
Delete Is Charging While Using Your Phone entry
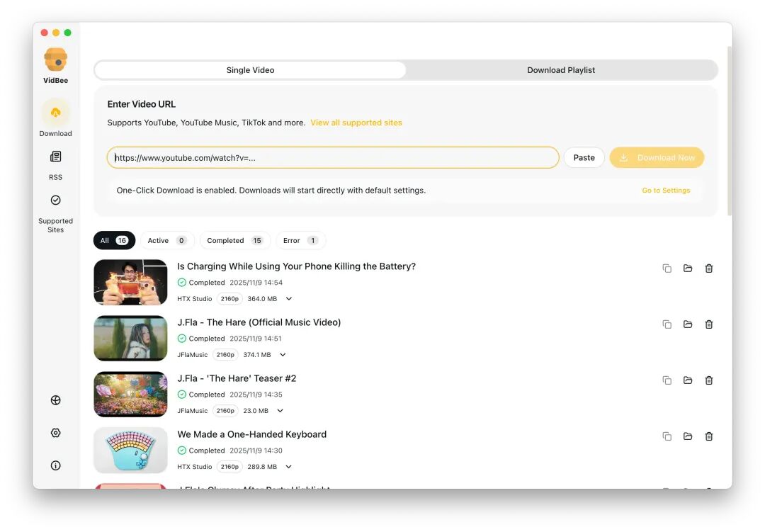(x=709, y=268)
